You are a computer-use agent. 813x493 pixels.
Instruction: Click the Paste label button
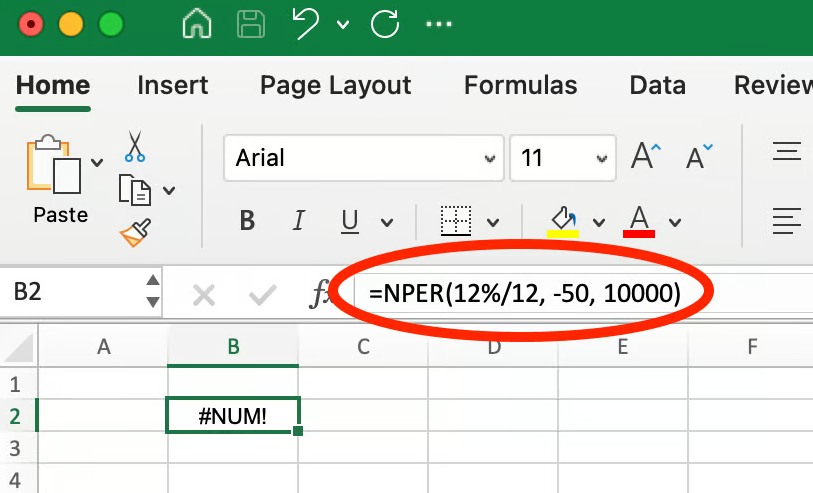click(x=60, y=215)
